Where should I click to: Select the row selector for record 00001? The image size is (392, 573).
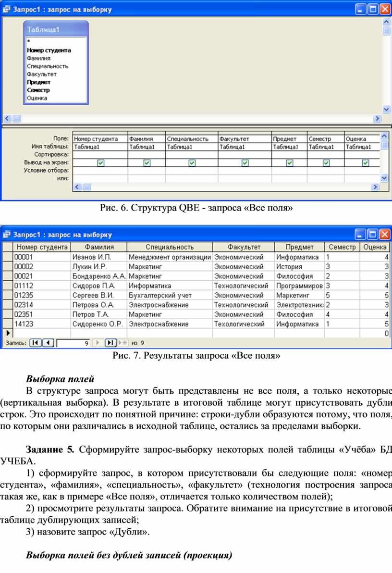coord(8,257)
